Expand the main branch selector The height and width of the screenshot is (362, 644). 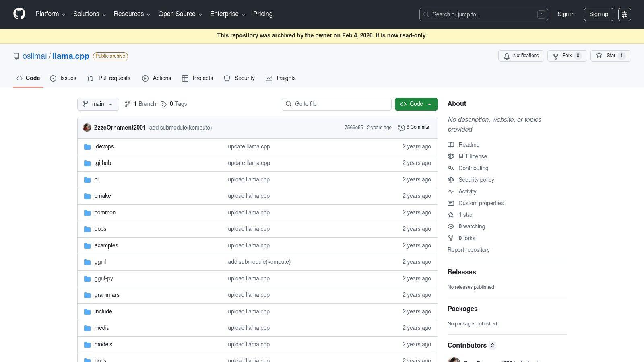pos(98,104)
